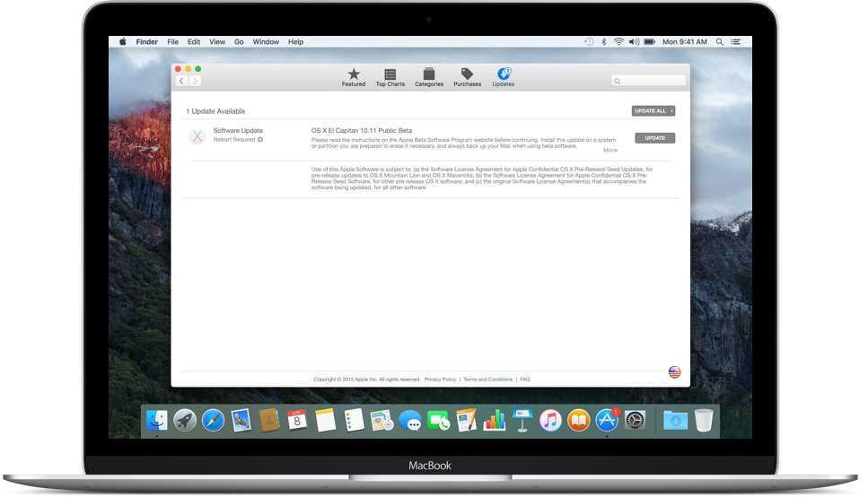
Task: Open the FAQ link
Action: click(x=525, y=379)
